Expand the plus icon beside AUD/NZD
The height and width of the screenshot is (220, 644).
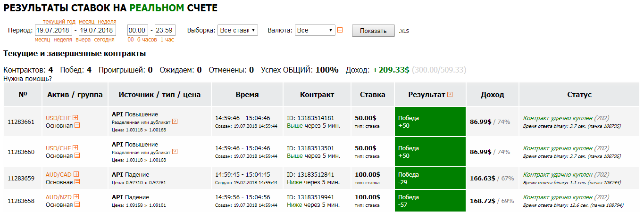tap(76, 197)
